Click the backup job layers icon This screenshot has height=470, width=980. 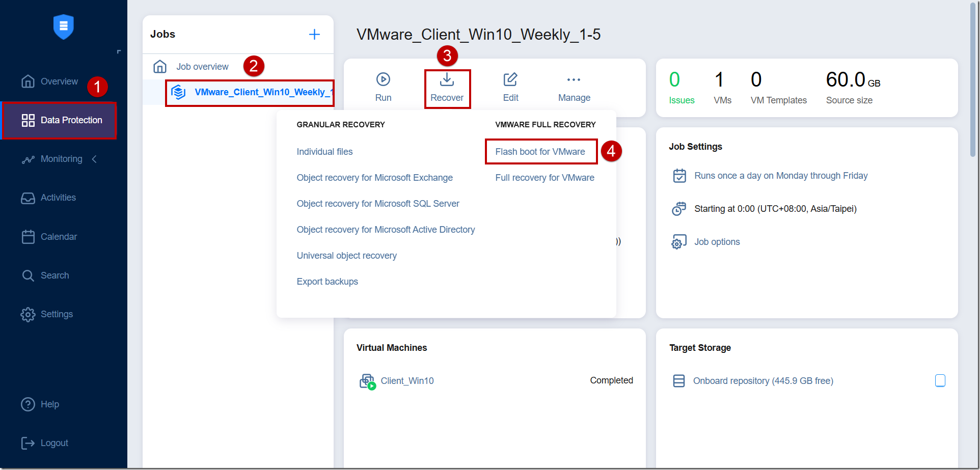[178, 92]
